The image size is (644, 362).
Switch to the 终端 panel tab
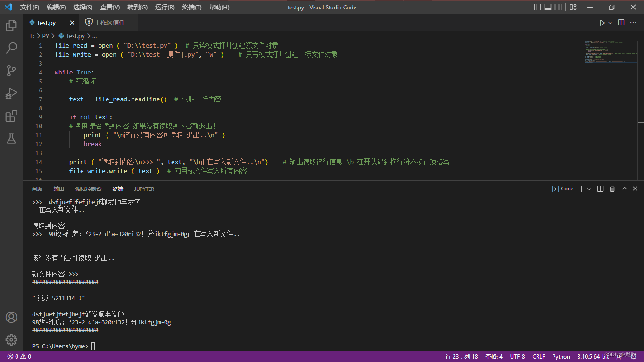pyautogui.click(x=118, y=189)
